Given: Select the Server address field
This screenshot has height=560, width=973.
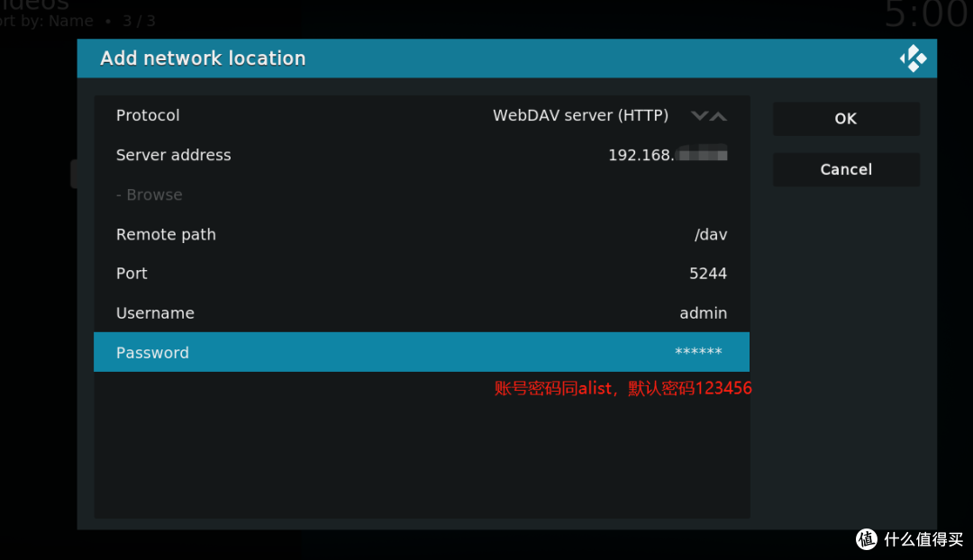Looking at the screenshot, I should (x=173, y=155).
